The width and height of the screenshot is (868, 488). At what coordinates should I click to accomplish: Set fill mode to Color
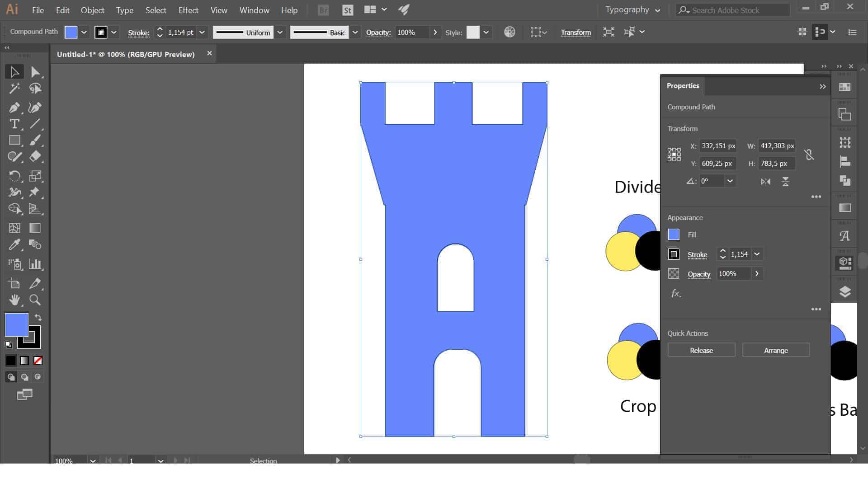(x=11, y=361)
